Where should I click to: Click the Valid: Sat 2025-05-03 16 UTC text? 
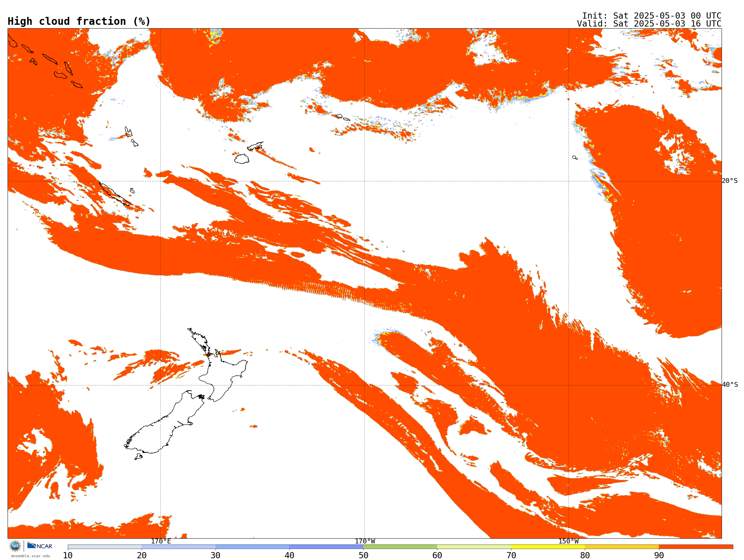tap(649, 24)
